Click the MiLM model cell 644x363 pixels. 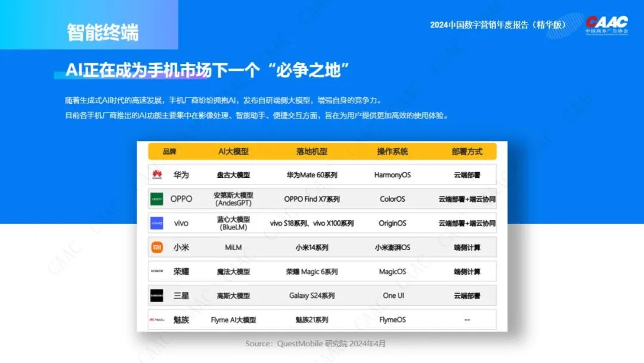coord(233,248)
